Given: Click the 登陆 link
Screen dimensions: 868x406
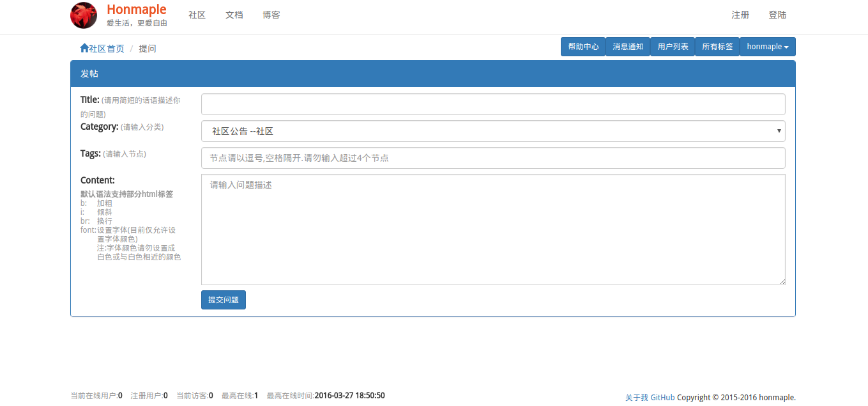Looking at the screenshot, I should tap(777, 15).
